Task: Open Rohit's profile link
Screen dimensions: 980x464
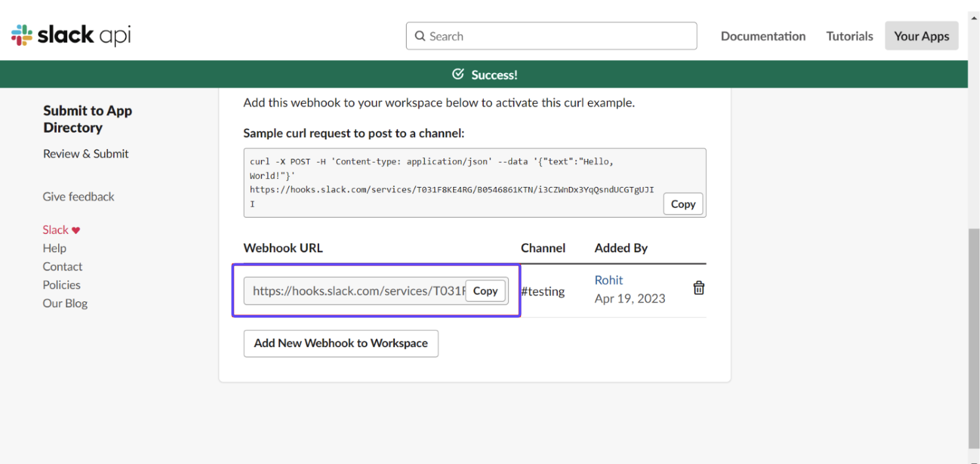Action: [609, 280]
